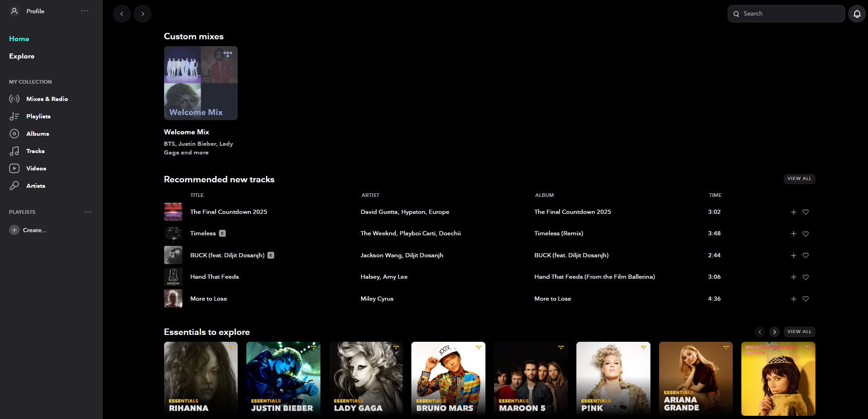868x419 pixels.
Task: Open Justin Bieber Essentials playlist
Action: 283,379
